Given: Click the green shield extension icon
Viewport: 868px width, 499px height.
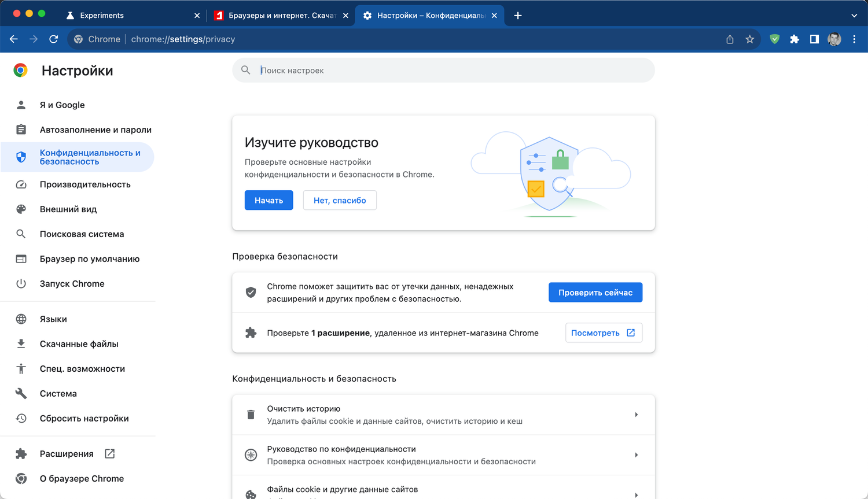Looking at the screenshot, I should tap(775, 39).
